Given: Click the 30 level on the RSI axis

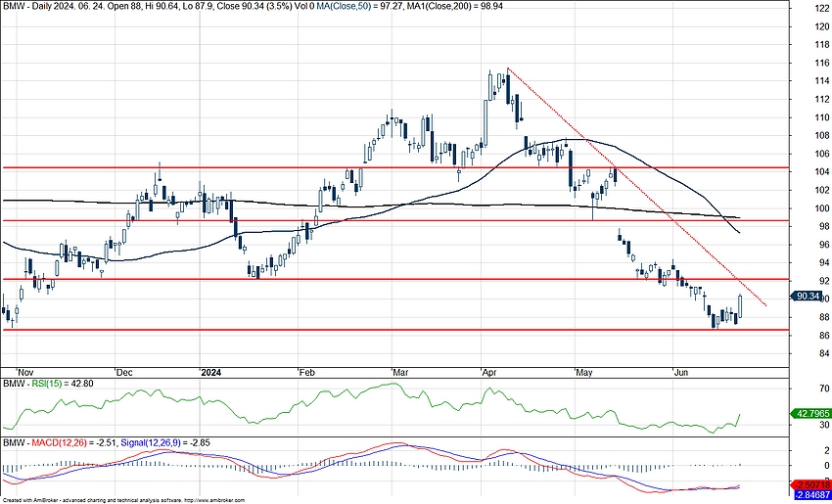Looking at the screenshot, I should [x=825, y=424].
